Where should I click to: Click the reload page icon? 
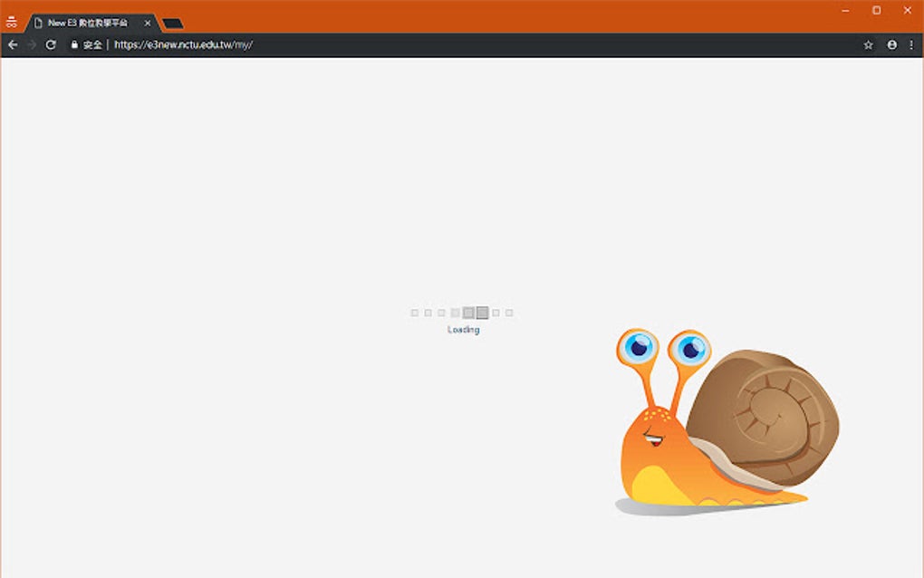(x=51, y=43)
